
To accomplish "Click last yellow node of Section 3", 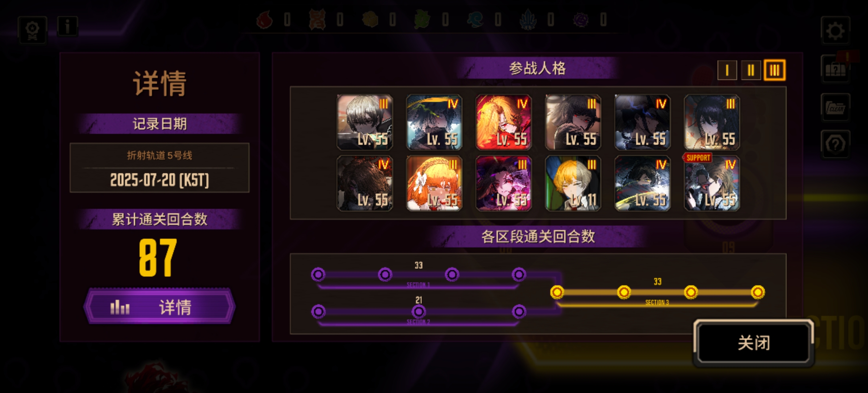I will 758,292.
